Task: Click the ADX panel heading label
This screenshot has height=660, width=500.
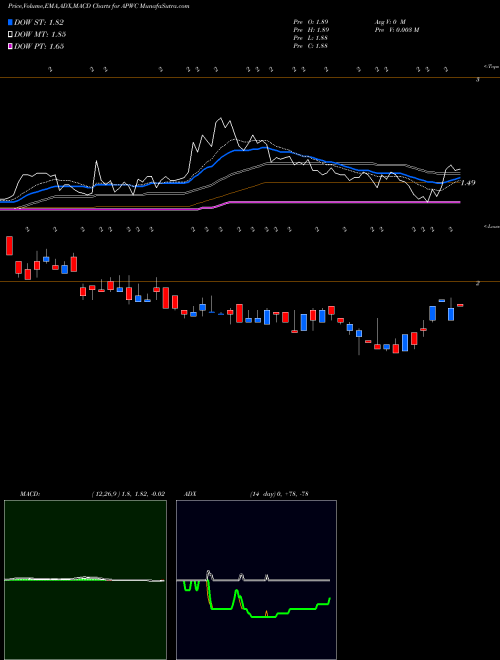Action: (190, 494)
